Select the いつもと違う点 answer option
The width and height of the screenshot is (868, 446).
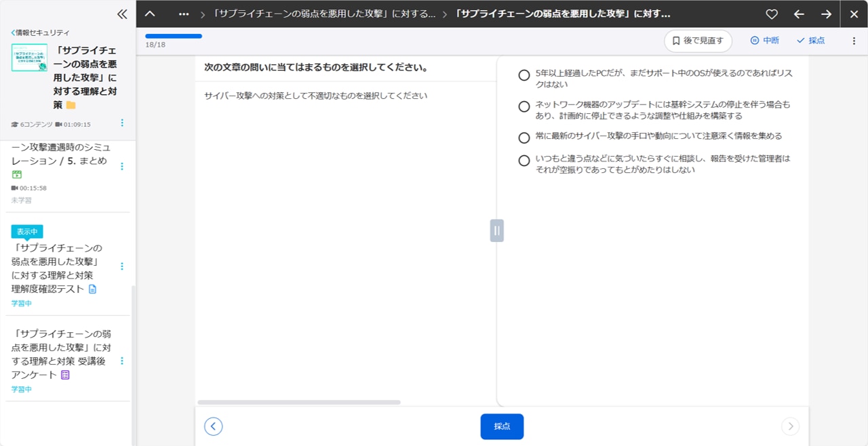524,161
